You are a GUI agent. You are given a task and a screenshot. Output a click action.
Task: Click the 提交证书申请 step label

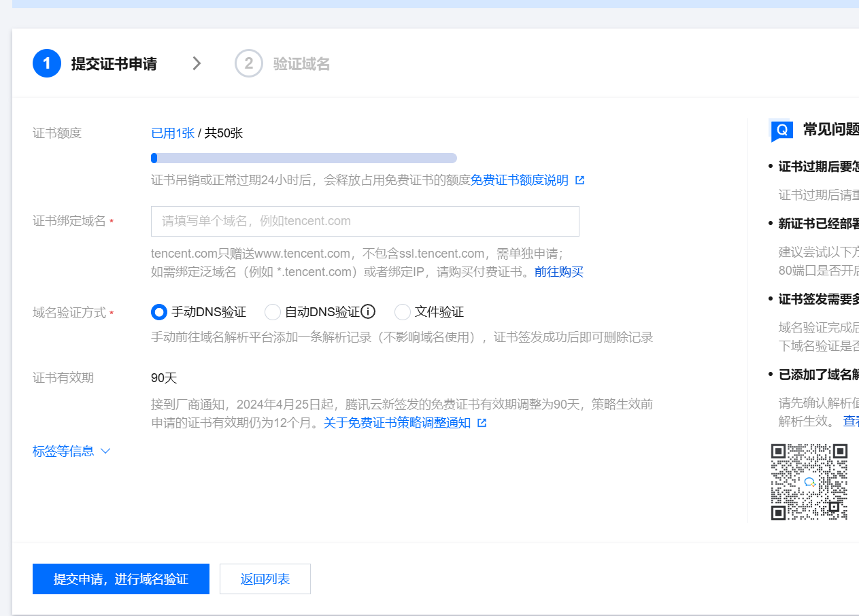click(114, 64)
